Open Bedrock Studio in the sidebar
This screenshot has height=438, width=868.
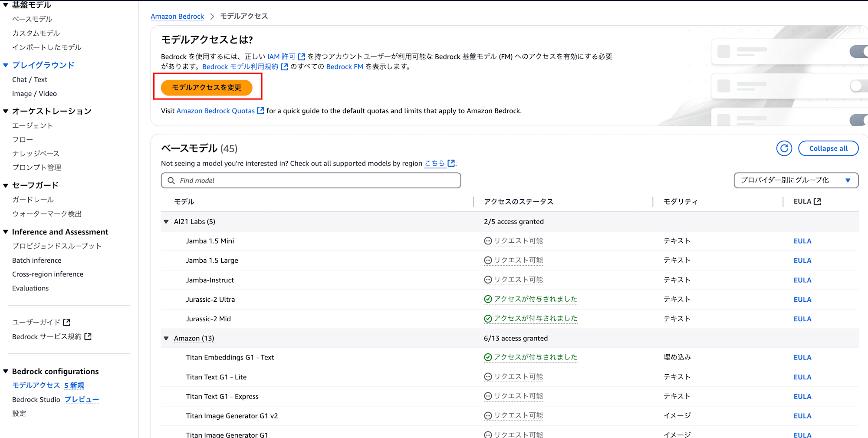click(36, 399)
